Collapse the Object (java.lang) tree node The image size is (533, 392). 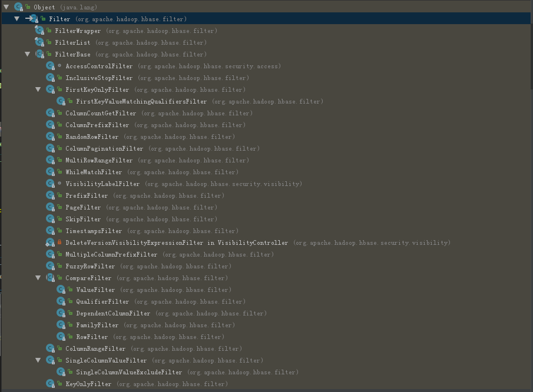tap(6, 7)
